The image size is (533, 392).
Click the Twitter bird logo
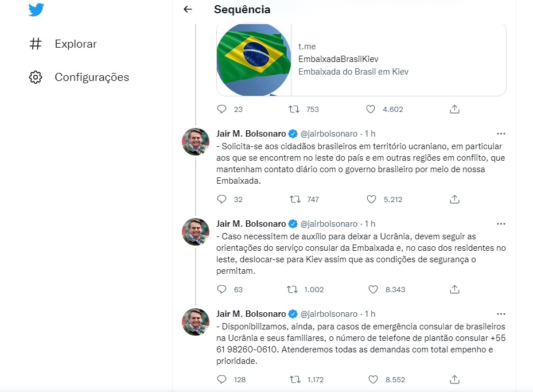tap(36, 9)
